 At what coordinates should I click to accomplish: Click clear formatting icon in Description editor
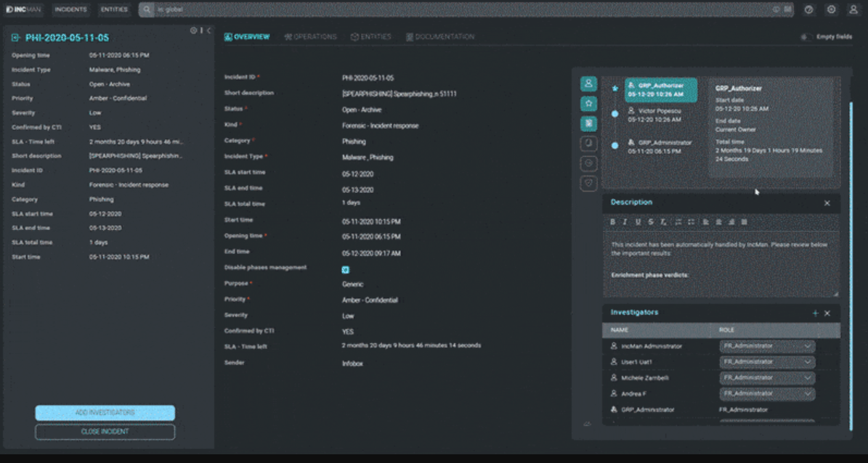coord(663,222)
